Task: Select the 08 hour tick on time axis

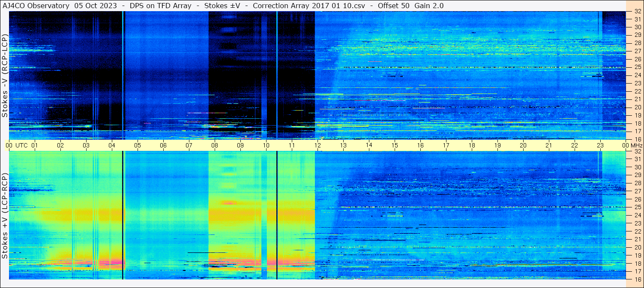Action: pyautogui.click(x=215, y=145)
